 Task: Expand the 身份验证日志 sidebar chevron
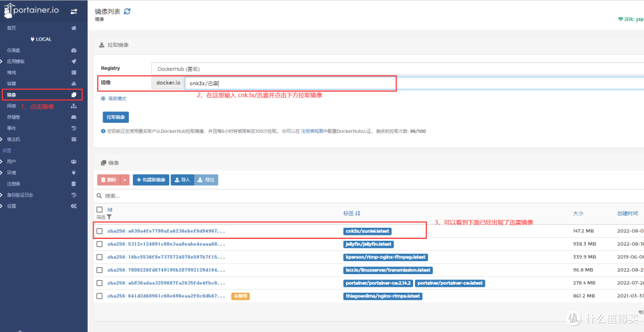pyautogui.click(x=2, y=194)
